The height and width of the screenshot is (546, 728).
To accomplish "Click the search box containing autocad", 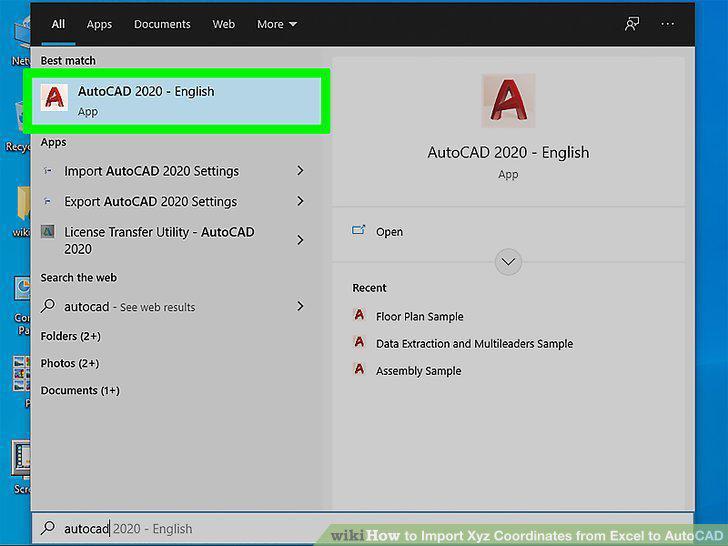I will 362,528.
